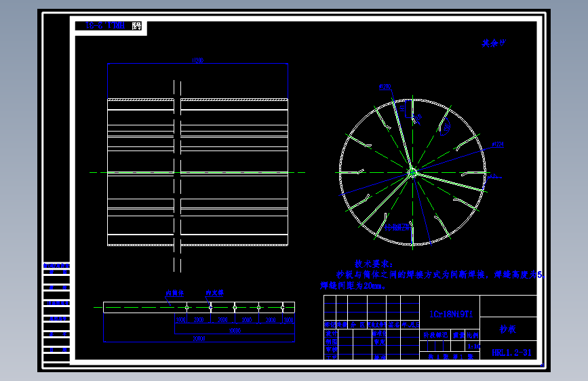Image resolution: width=588 pixels, height=381 pixels.
Task: Click the 技术要求 heading
Action: click(x=373, y=264)
